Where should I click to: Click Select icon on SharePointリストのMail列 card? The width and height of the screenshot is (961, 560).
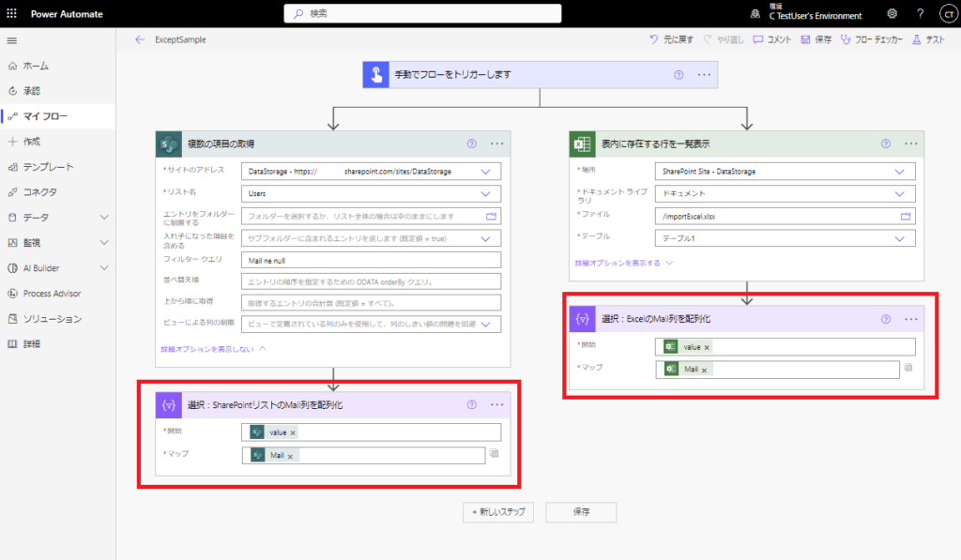click(x=169, y=405)
